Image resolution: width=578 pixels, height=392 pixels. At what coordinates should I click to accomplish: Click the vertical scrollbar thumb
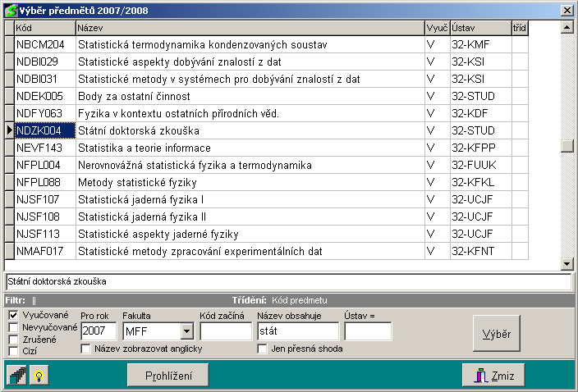(566, 146)
